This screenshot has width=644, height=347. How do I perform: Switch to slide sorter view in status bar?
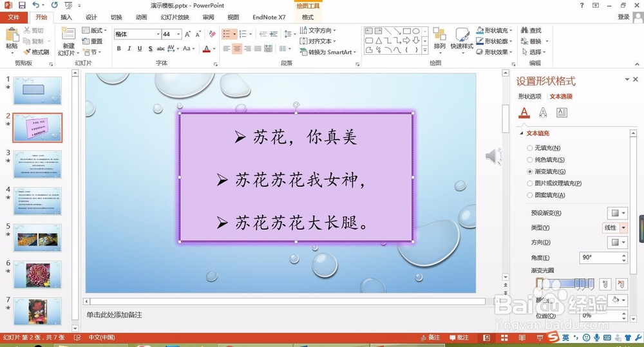504,337
